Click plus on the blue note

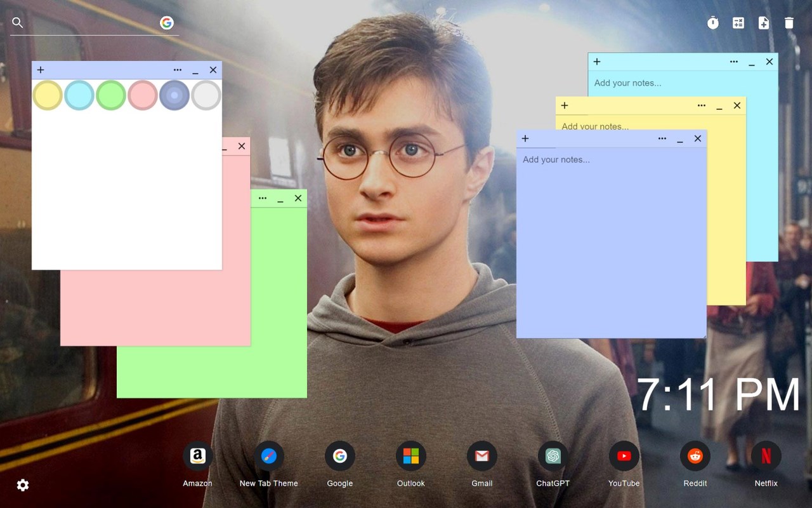click(x=525, y=138)
